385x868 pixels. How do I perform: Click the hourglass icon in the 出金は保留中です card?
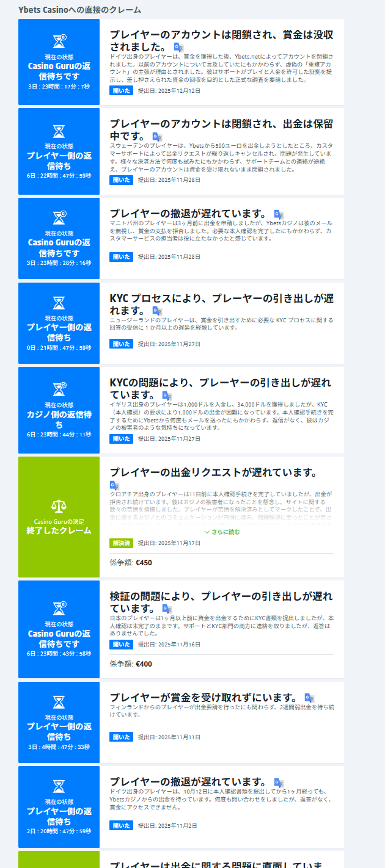click(x=59, y=131)
